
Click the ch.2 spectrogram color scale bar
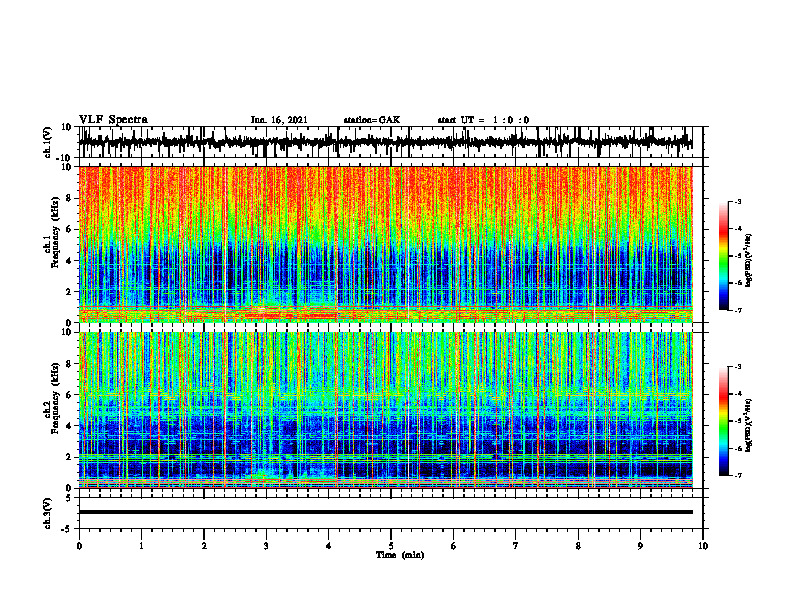(x=724, y=421)
